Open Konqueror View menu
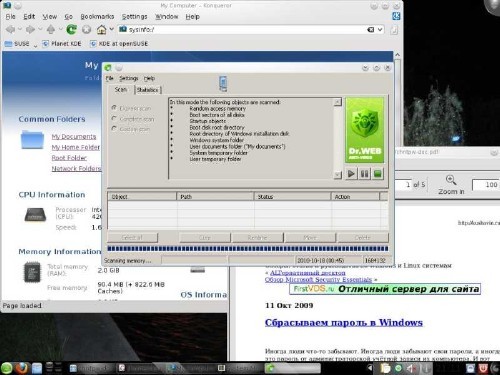The width and height of the screenshot is (500, 375). click(49, 17)
